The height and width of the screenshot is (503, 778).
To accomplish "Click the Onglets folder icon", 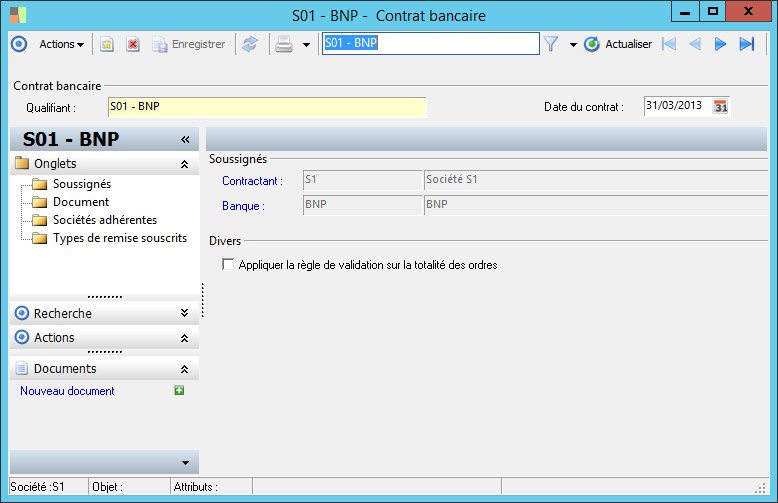I will pyautogui.click(x=22, y=163).
